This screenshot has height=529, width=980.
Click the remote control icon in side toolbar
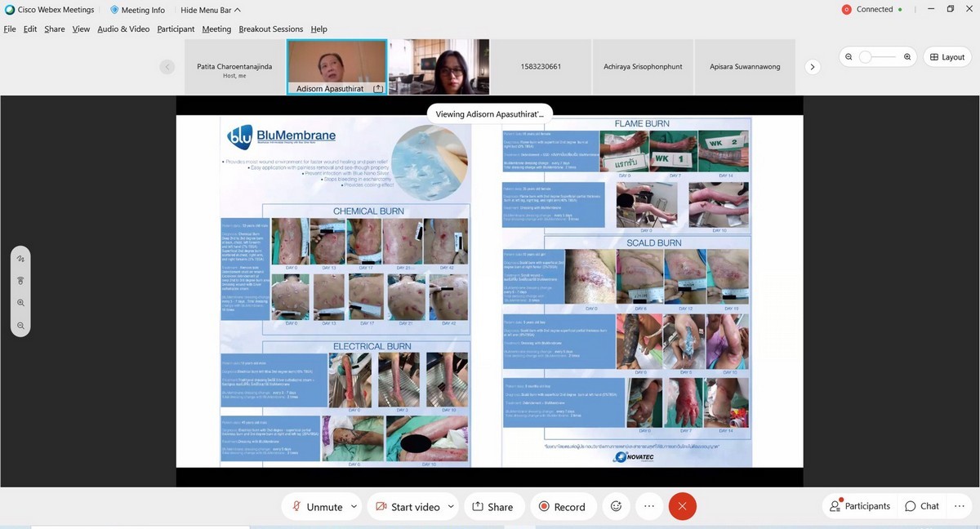click(20, 281)
